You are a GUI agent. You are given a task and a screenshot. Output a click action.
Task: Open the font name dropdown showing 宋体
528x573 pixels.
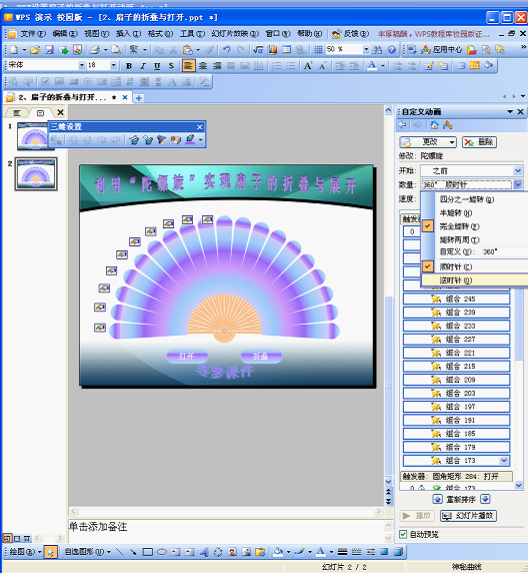coord(46,65)
